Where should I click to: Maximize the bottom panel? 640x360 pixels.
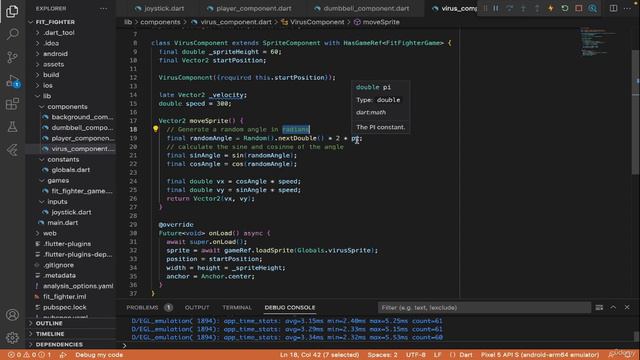pyautogui.click(x=613, y=307)
